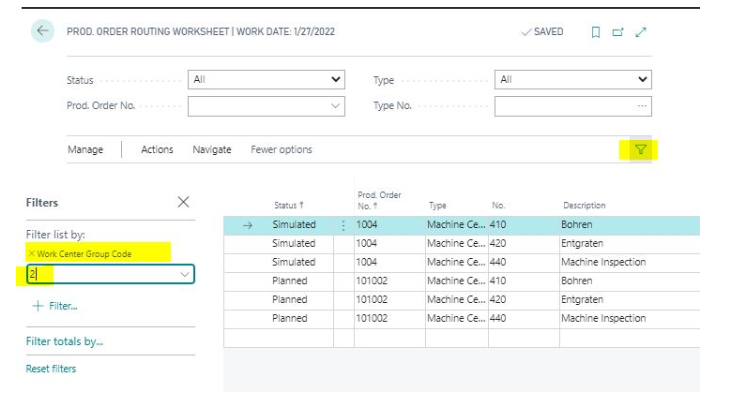Close the Filters pane

click(183, 202)
